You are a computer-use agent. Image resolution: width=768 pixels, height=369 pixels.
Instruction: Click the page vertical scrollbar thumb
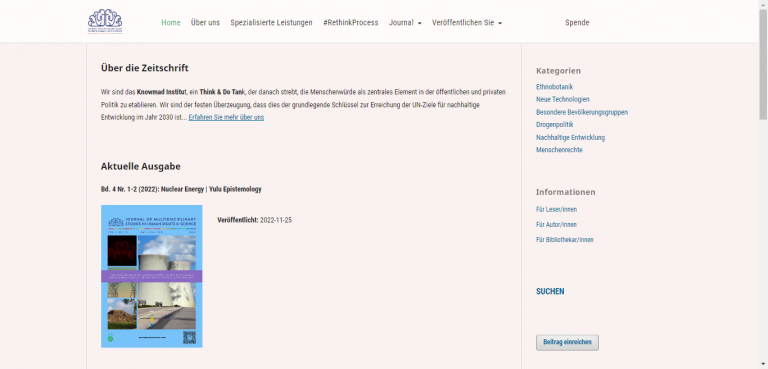763,65
